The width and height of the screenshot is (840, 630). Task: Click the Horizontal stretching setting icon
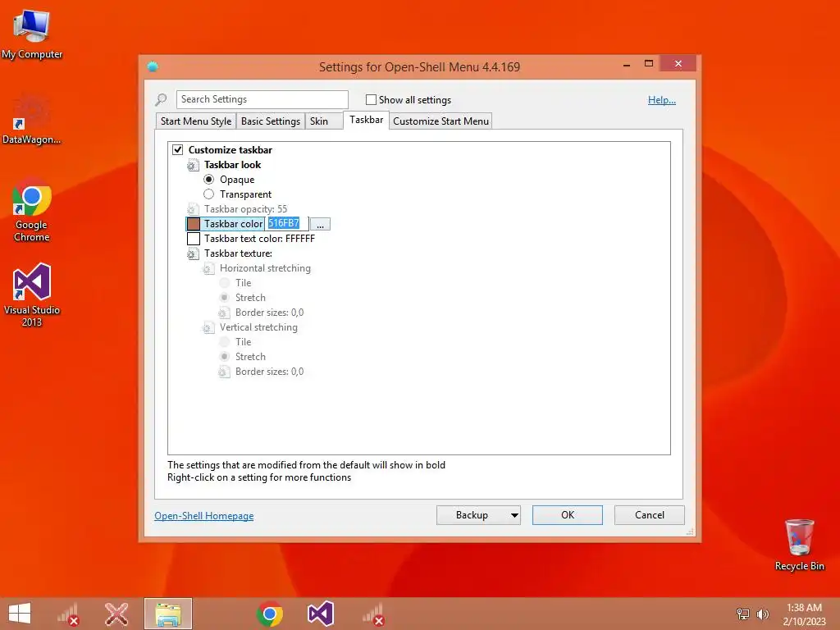tap(208, 268)
